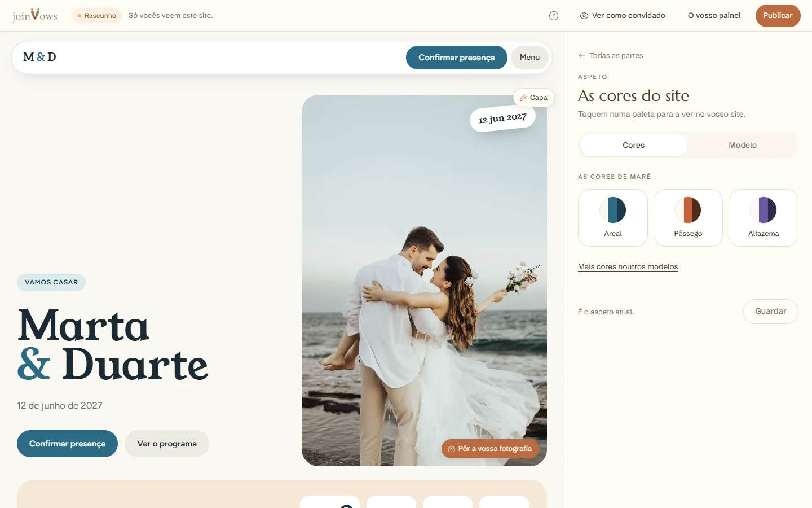Image resolution: width=812 pixels, height=508 pixels.
Task: Open O vosso painel
Action: click(x=714, y=16)
